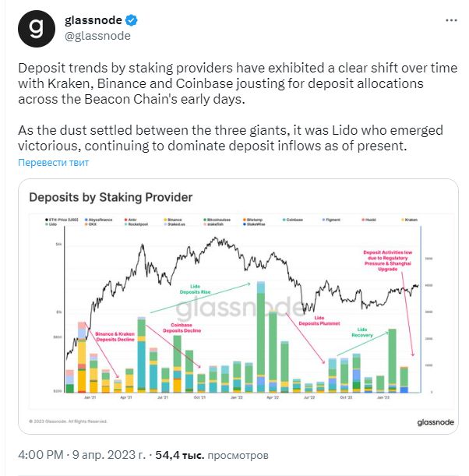Select the Coinbase legend entry
Screen dimensions: 469x476
pos(293,220)
